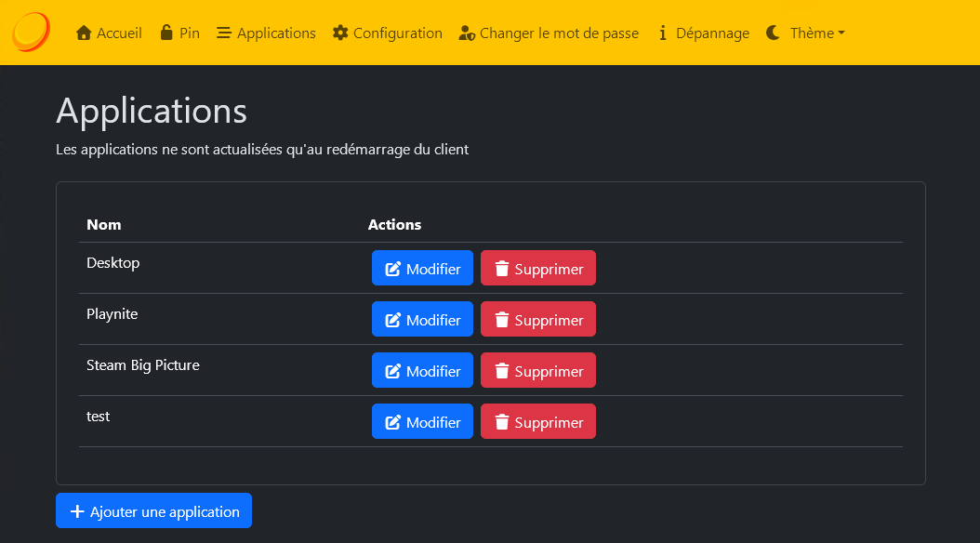Click the gear icon beside Configuration
The height and width of the screenshot is (543, 980).
340,33
